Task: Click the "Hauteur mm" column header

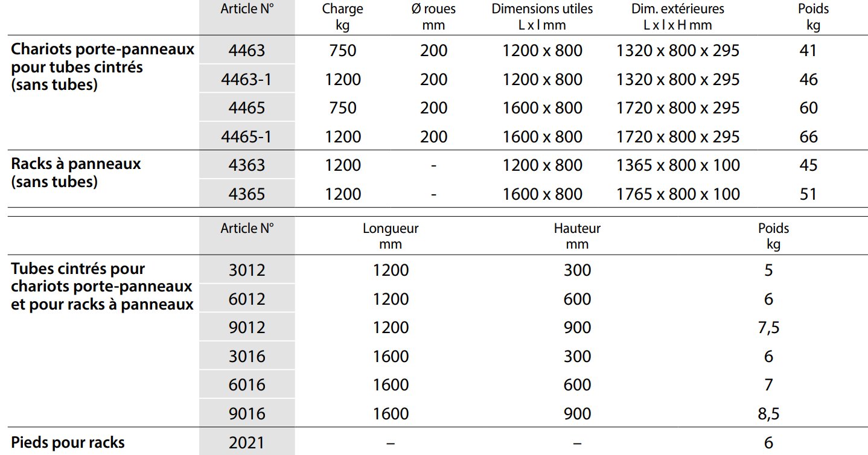Action: [x=577, y=236]
